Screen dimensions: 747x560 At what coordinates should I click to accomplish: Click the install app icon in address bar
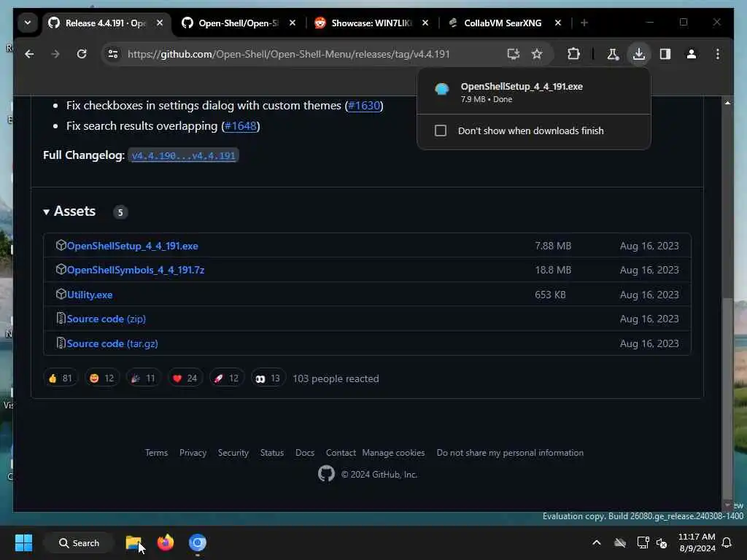(513, 54)
